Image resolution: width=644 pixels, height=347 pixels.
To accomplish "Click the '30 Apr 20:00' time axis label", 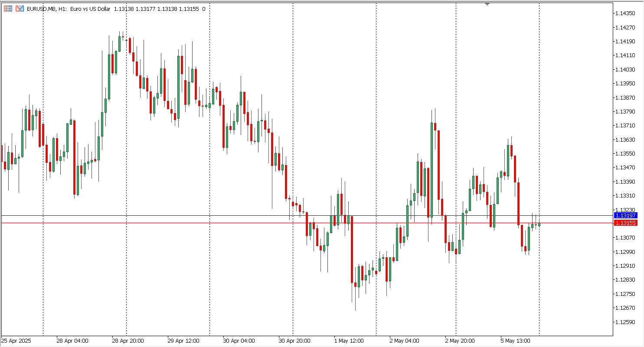I will click(294, 341).
